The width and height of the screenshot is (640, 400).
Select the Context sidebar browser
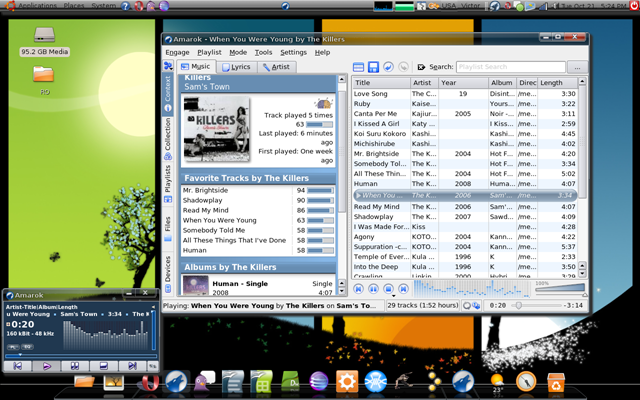coord(168,94)
